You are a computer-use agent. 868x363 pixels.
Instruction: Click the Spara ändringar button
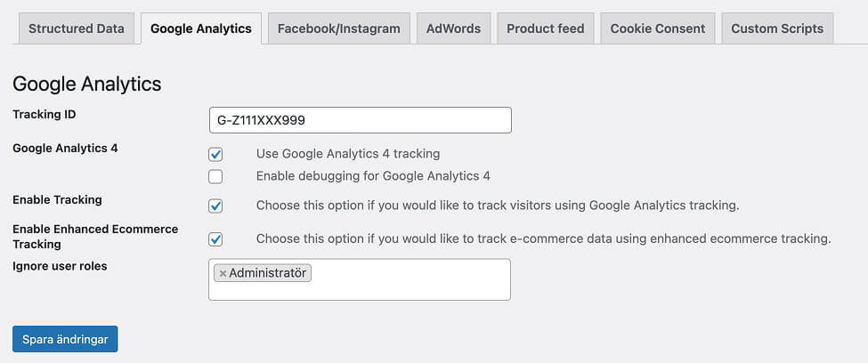tap(65, 339)
